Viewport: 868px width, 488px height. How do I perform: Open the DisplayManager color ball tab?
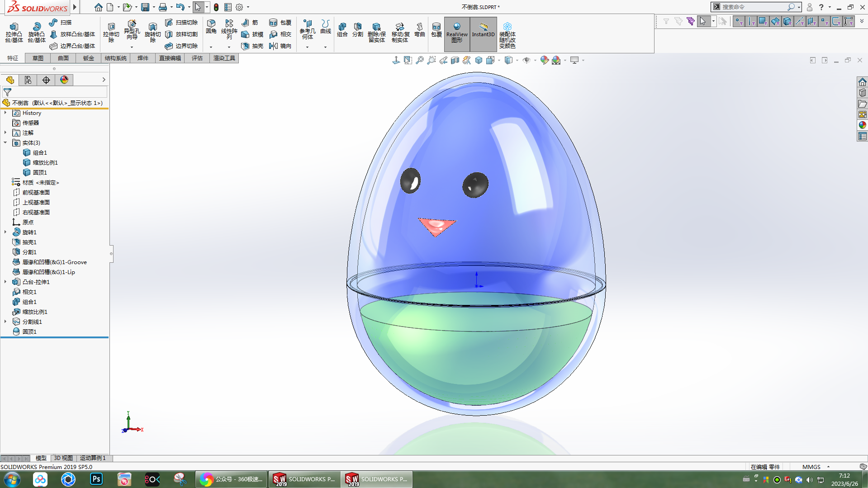(64, 80)
